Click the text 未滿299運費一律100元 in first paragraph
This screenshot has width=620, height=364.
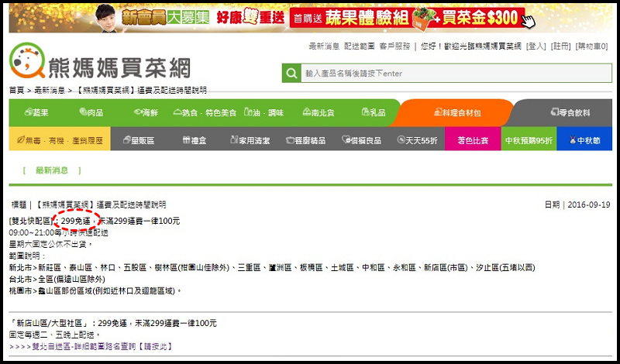tap(139, 221)
